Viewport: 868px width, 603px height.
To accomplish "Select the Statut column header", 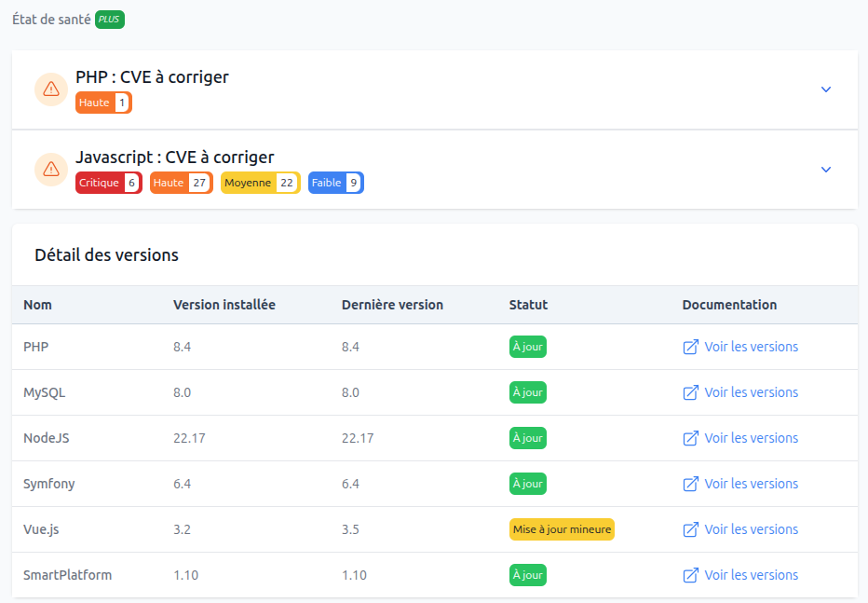I will point(528,304).
